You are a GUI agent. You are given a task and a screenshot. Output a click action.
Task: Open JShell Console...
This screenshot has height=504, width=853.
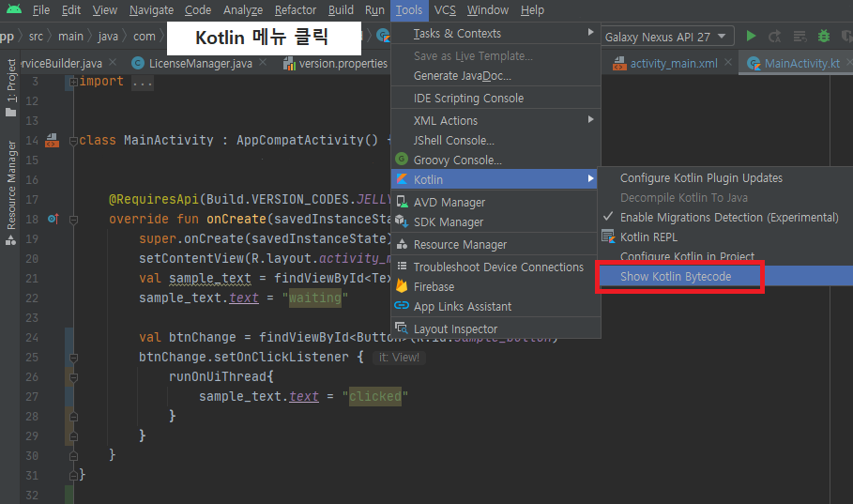453,140
